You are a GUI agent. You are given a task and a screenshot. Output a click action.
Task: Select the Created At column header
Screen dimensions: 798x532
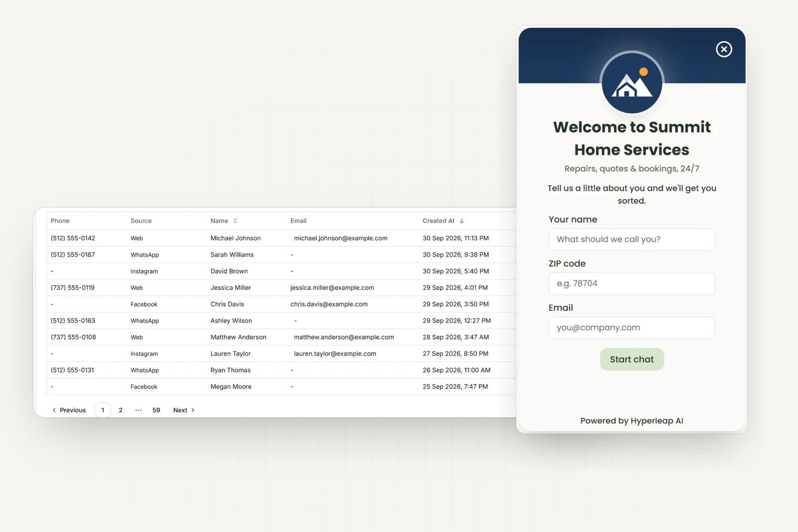tap(438, 221)
